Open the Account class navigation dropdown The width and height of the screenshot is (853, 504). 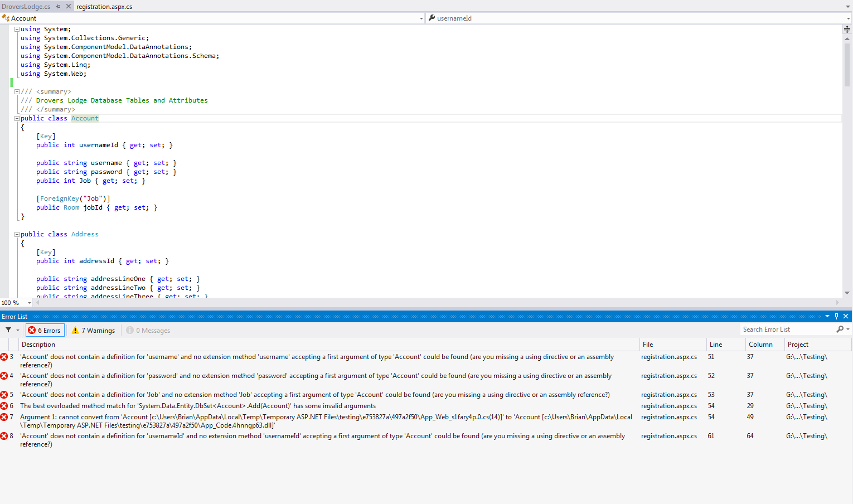421,18
